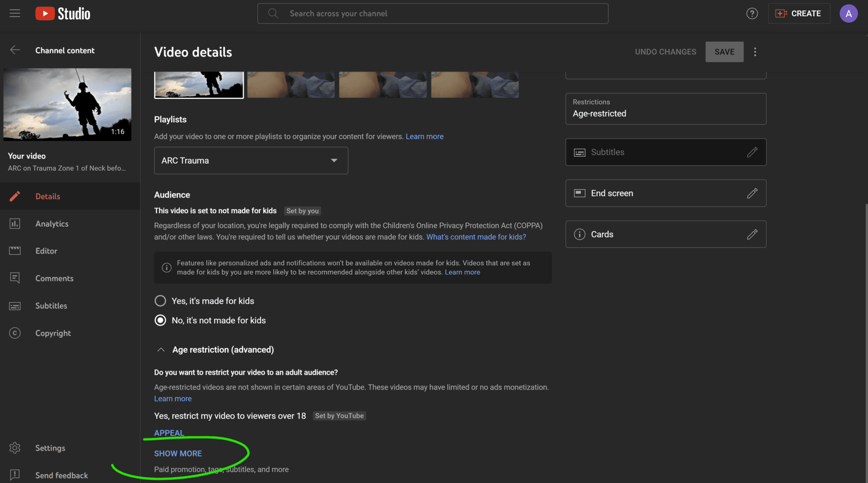
Task: Expand SHOW MORE options
Action: point(178,453)
